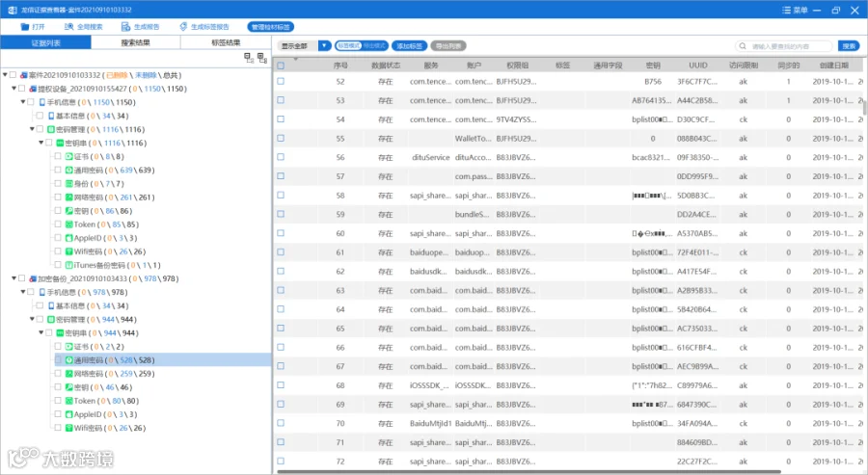Click the 通用密码 (0\639\639) icon
The image size is (868, 475).
69,171
